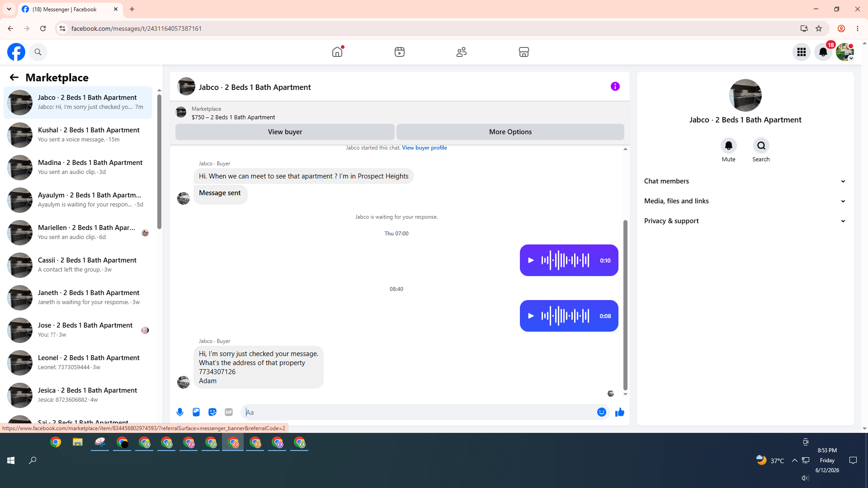Expand Privacy & support section
Screen dimensions: 868x488
pyautogui.click(x=745, y=221)
